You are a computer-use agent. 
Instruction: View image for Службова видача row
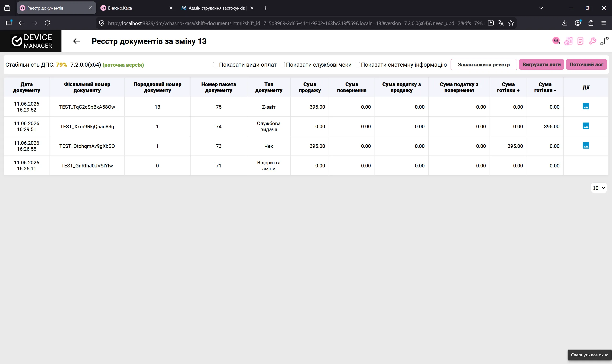point(586,126)
